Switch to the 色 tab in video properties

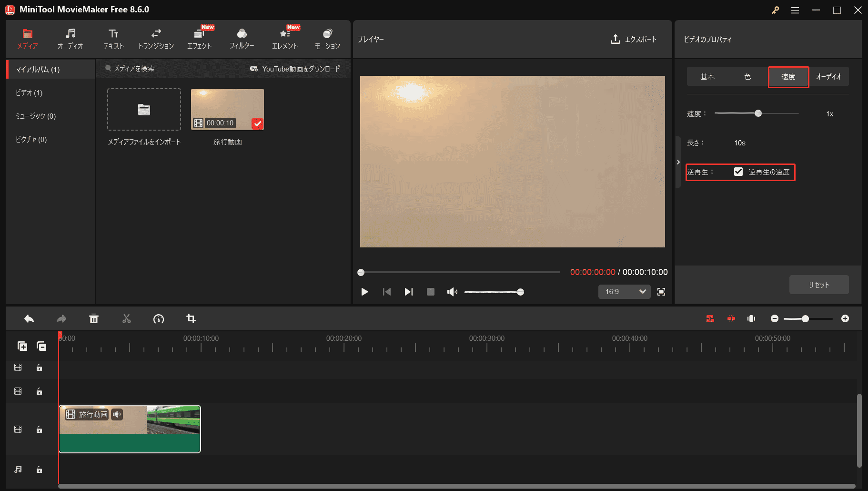pyautogui.click(x=747, y=76)
